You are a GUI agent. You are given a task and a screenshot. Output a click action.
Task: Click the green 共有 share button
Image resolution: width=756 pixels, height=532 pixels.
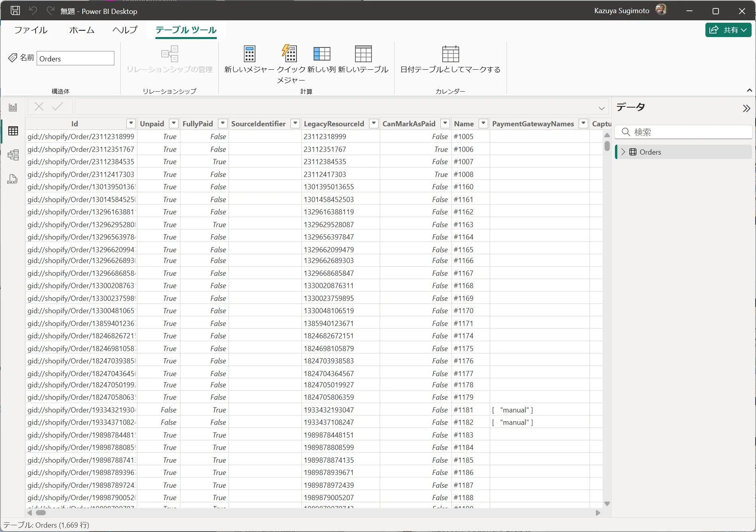click(728, 30)
